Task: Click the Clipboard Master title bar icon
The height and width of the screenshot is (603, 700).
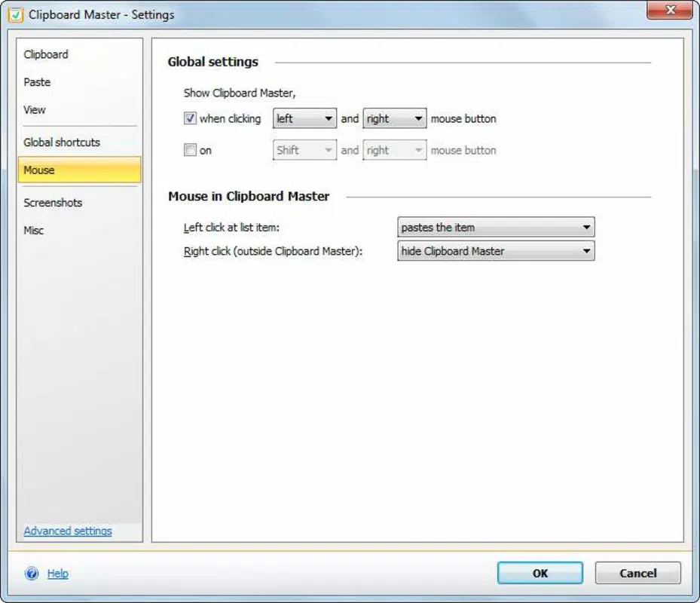Action: click(x=15, y=15)
